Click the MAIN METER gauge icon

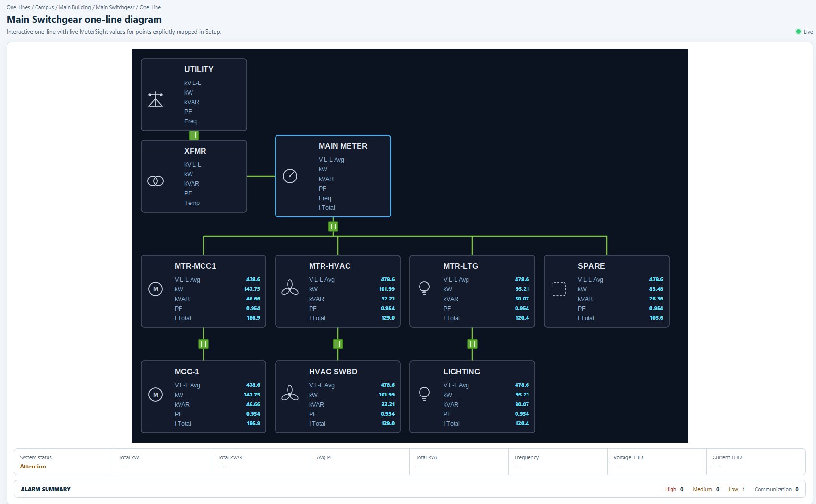pos(290,176)
